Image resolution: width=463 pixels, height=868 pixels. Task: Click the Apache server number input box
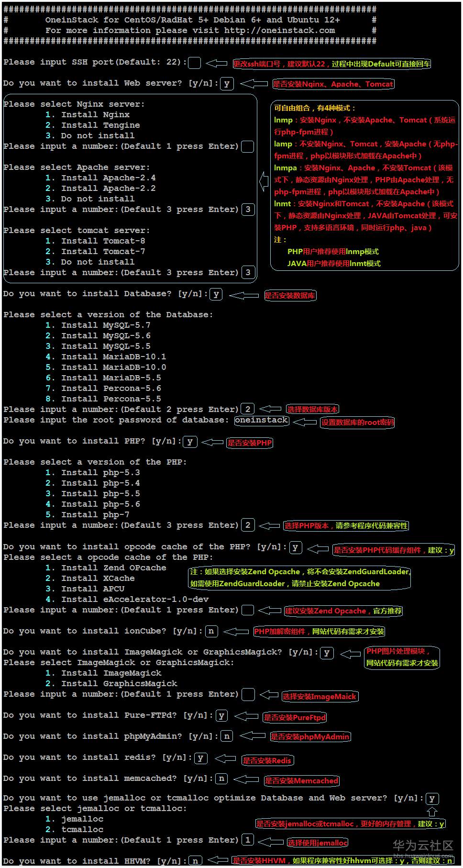[248, 210]
